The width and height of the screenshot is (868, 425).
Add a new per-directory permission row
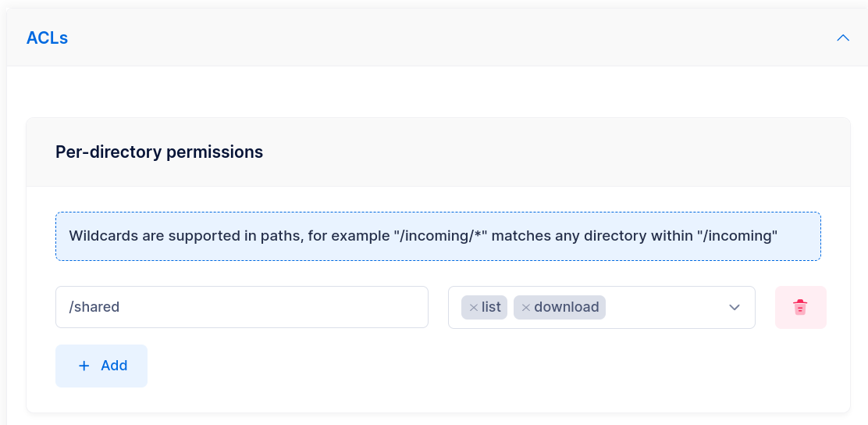pyautogui.click(x=101, y=366)
